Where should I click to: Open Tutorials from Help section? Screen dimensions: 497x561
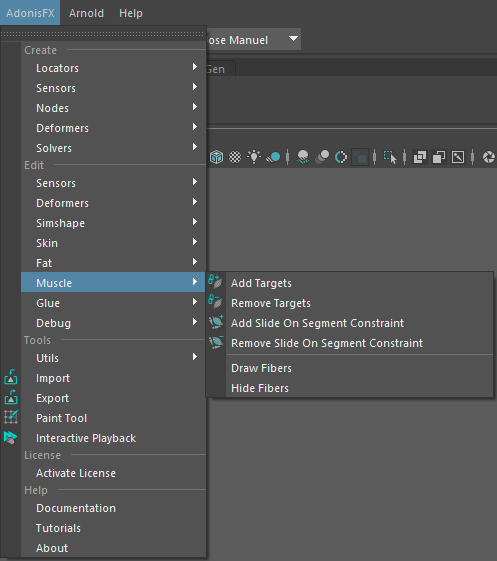pyautogui.click(x=113, y=528)
